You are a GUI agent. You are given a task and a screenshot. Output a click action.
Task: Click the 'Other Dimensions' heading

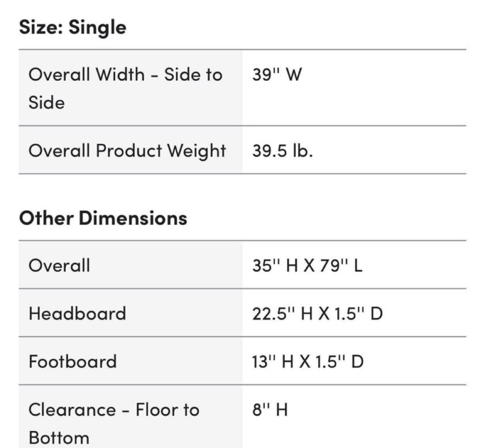[x=103, y=218]
